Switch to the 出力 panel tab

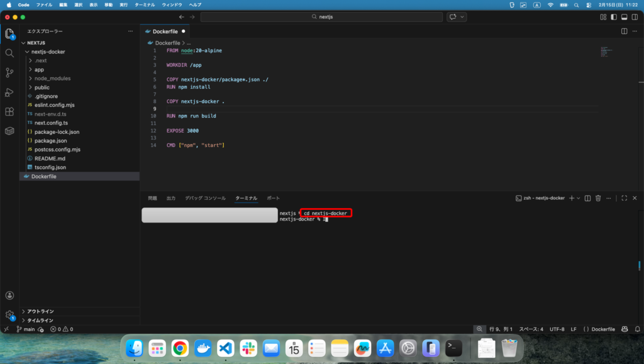click(x=171, y=198)
